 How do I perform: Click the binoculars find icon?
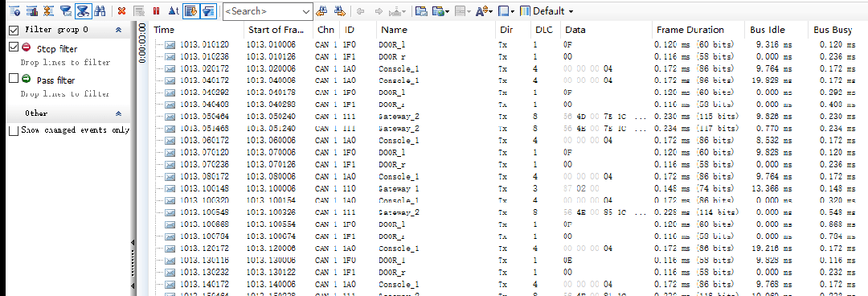coord(100,10)
